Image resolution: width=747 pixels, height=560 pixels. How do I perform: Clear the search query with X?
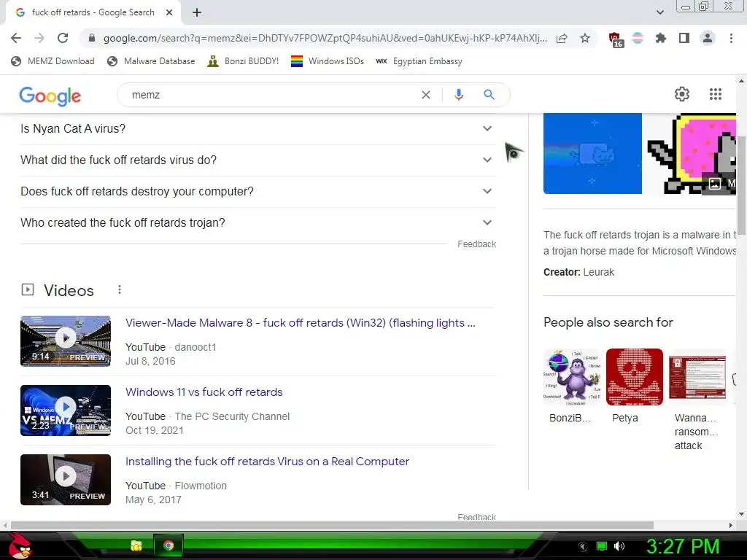[x=426, y=95]
